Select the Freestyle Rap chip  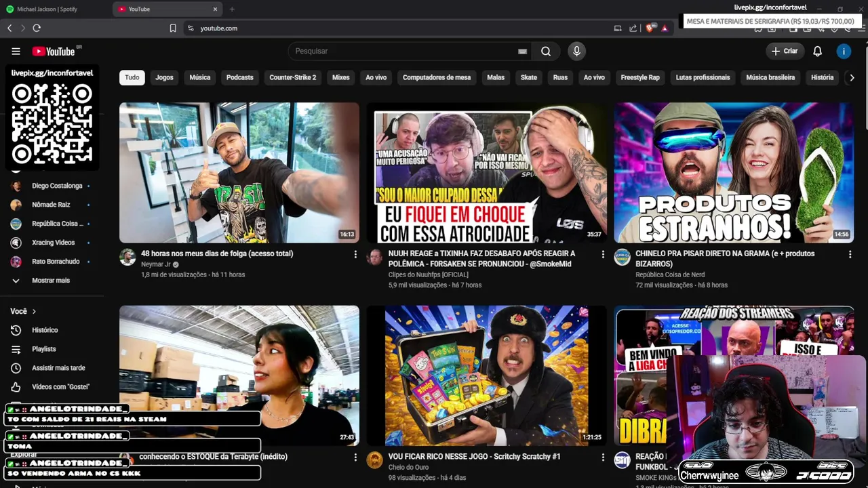[640, 77]
